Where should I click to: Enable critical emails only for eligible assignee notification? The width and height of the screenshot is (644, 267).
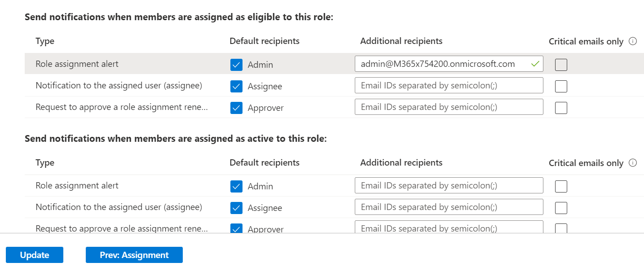(561, 86)
